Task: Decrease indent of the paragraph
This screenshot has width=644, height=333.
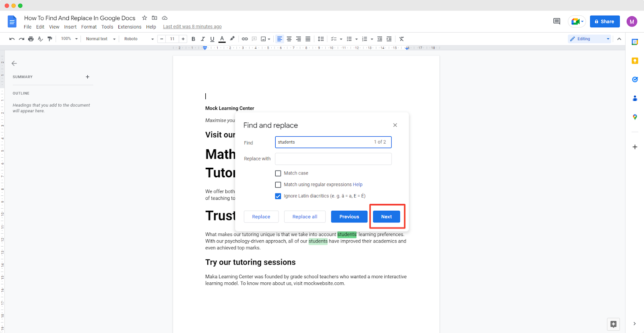Action: 380,39
